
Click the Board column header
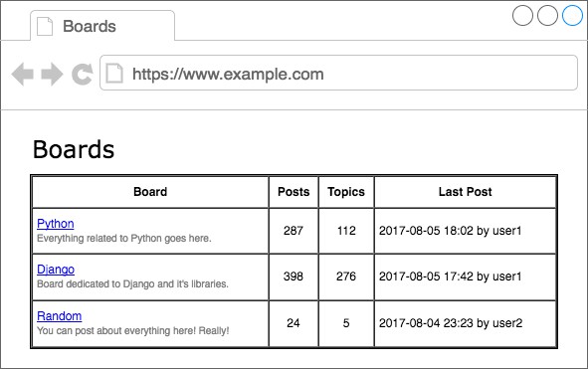pyautogui.click(x=150, y=192)
